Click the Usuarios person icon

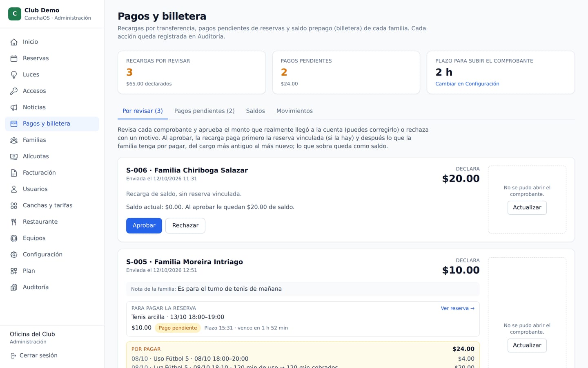14,189
